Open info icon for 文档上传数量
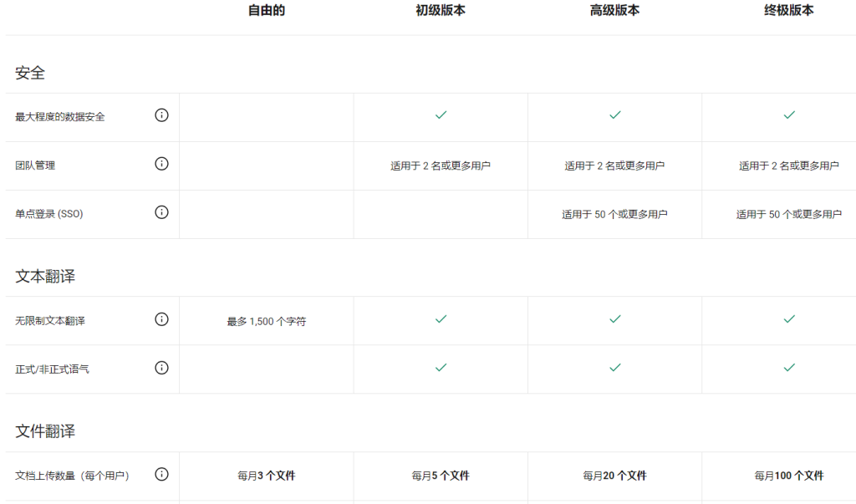This screenshot has height=504, width=856. tap(162, 475)
